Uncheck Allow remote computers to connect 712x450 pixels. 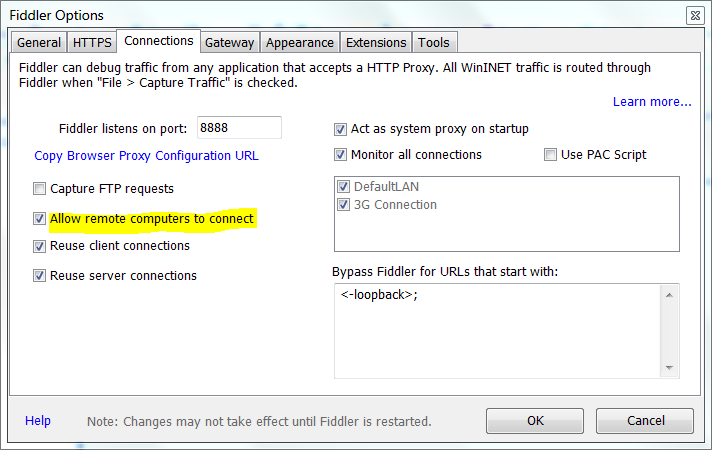pos(40,218)
